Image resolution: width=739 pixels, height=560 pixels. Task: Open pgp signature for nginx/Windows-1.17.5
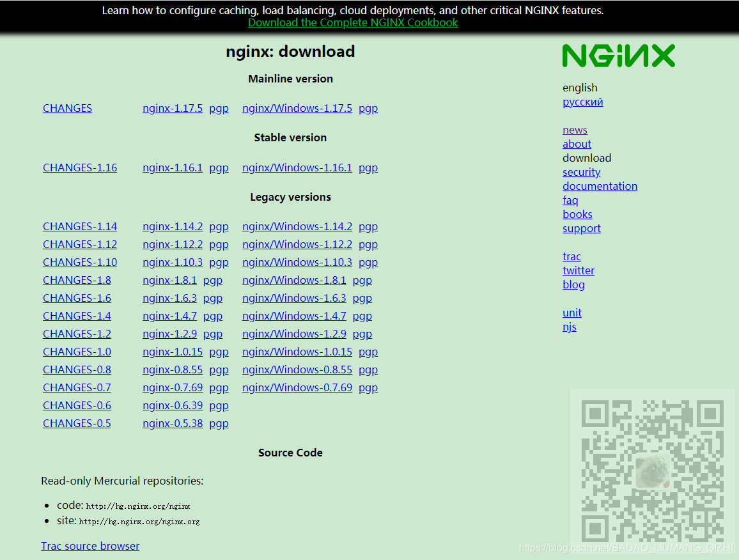click(368, 109)
